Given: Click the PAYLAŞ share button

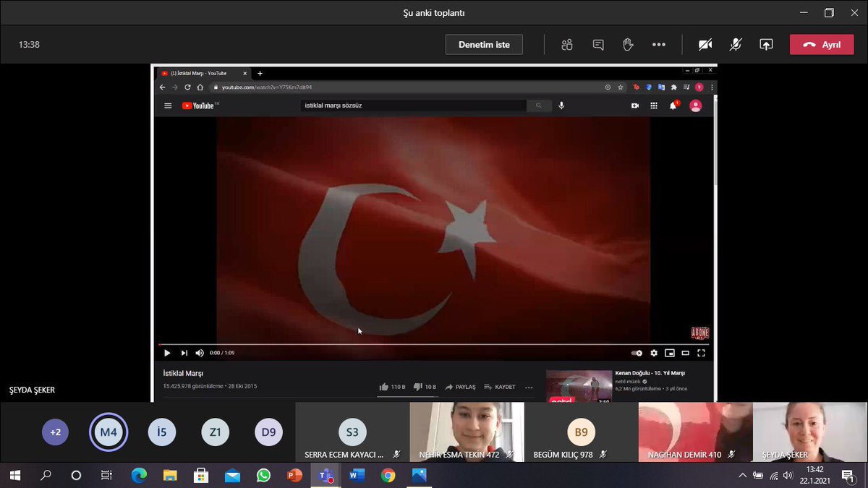Looking at the screenshot, I should tap(460, 387).
